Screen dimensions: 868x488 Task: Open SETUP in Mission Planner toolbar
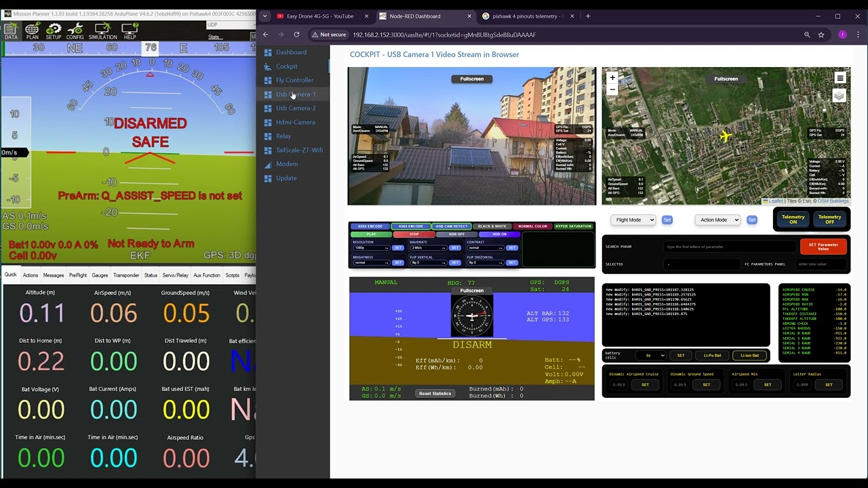54,30
